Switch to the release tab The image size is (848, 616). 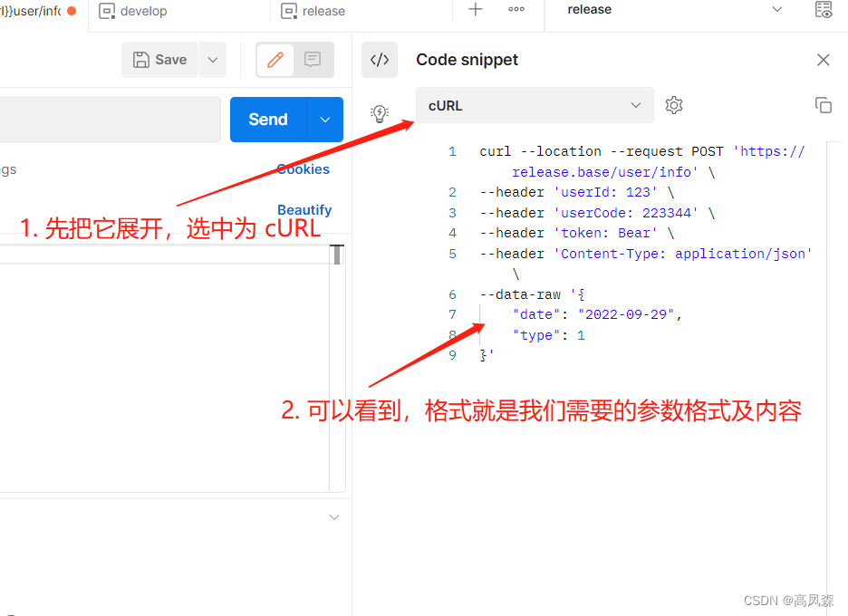click(x=313, y=11)
